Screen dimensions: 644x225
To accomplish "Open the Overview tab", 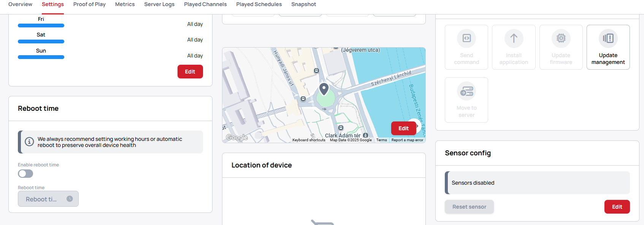I will (x=20, y=4).
